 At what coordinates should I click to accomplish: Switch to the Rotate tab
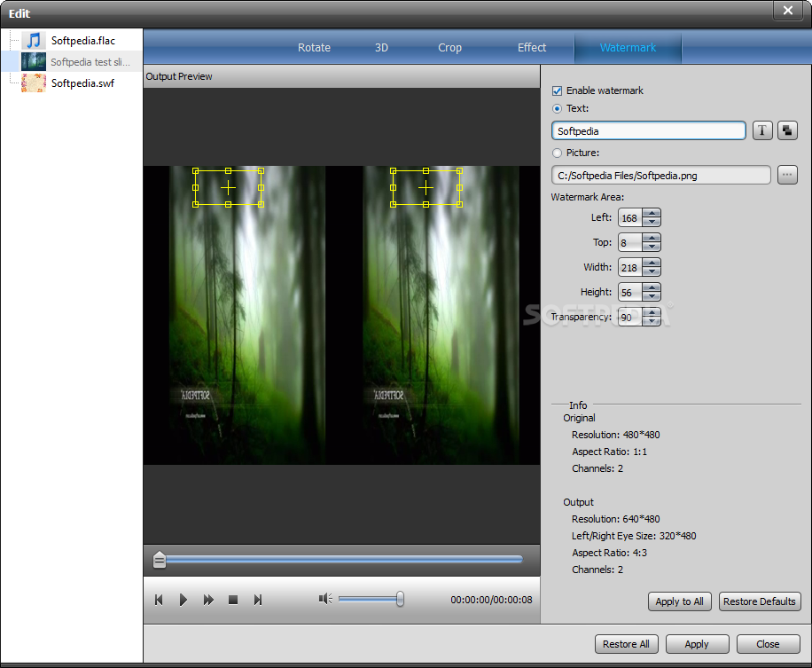(314, 48)
